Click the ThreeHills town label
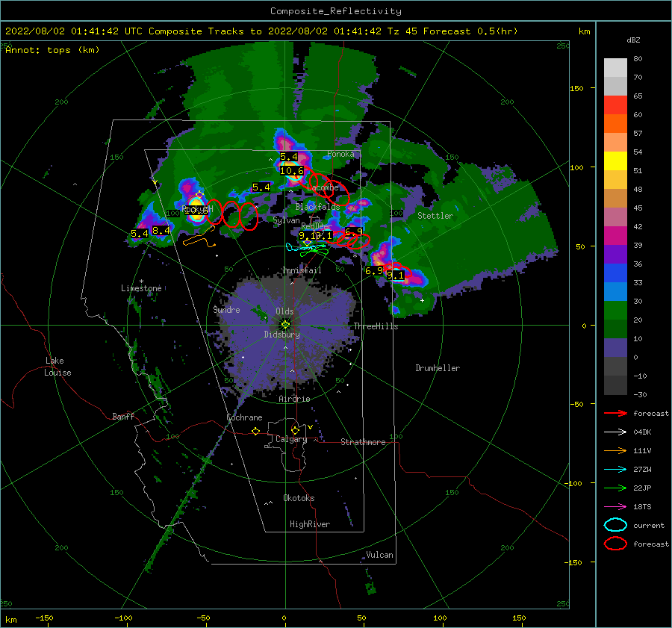Screen dimensions: 672x628 (376, 326)
